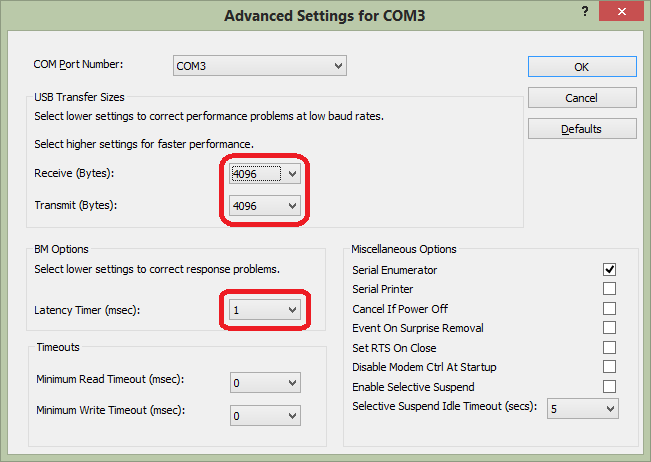Uncheck the Serial Enumerator checkbox

[x=609, y=270]
